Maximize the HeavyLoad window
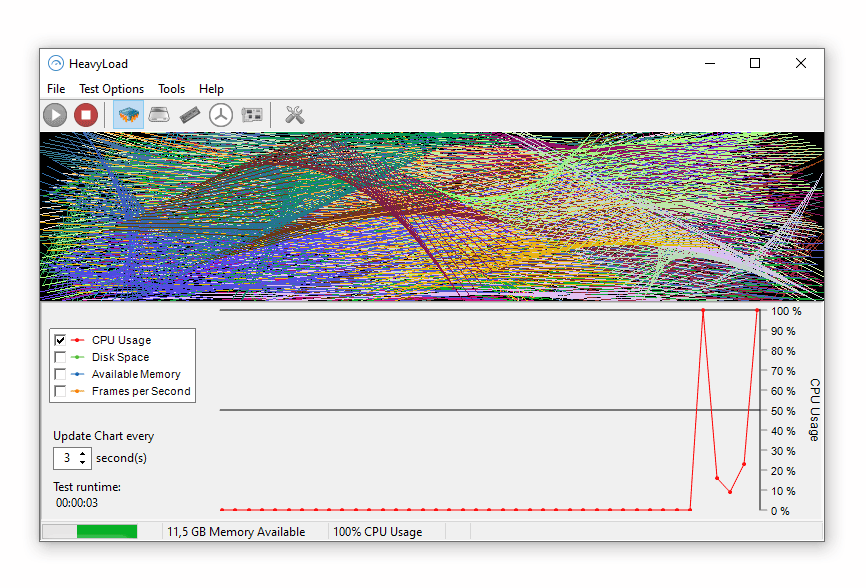This screenshot has width=866, height=588. (755, 63)
